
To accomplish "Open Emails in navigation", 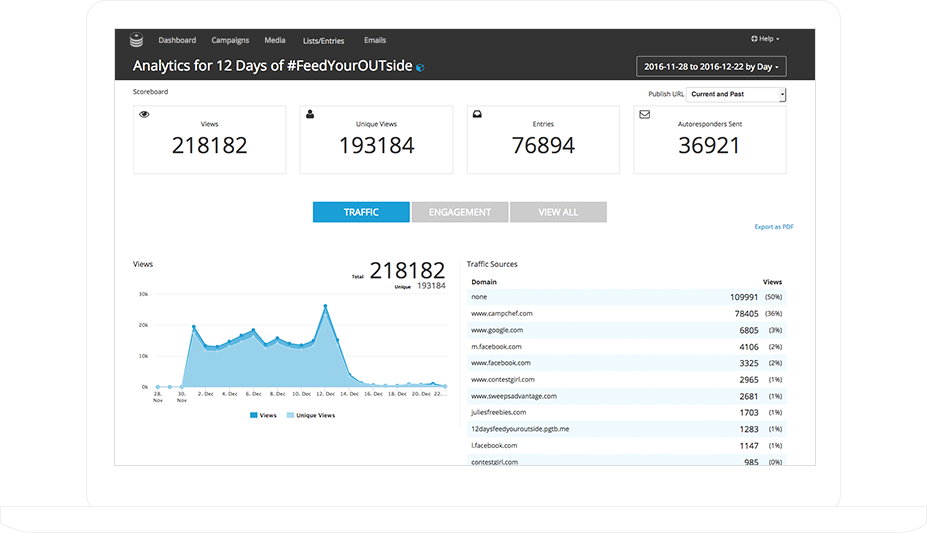I will pos(375,40).
